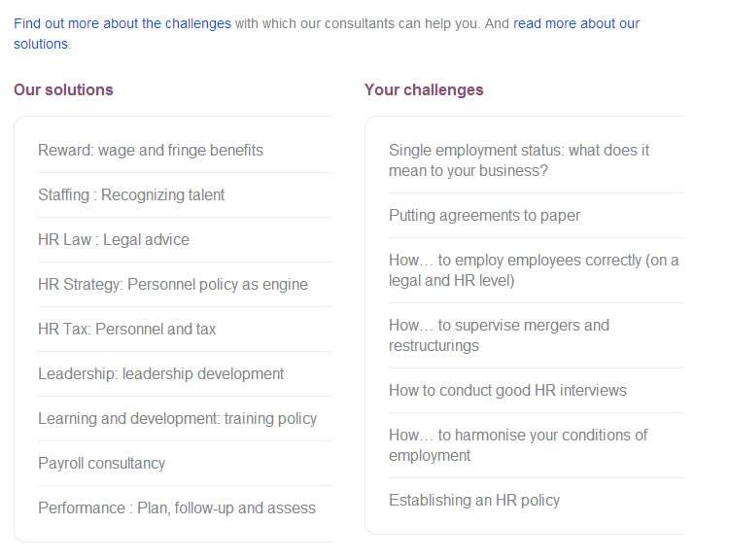This screenshot has height=560, width=729.
Task: Click Payroll consultancy
Action: point(102,463)
